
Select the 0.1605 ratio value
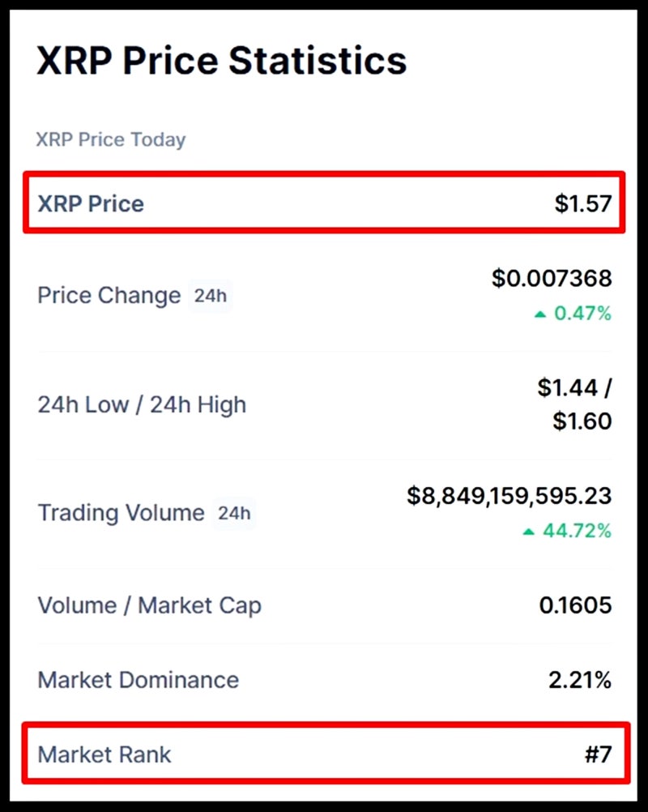pos(576,605)
